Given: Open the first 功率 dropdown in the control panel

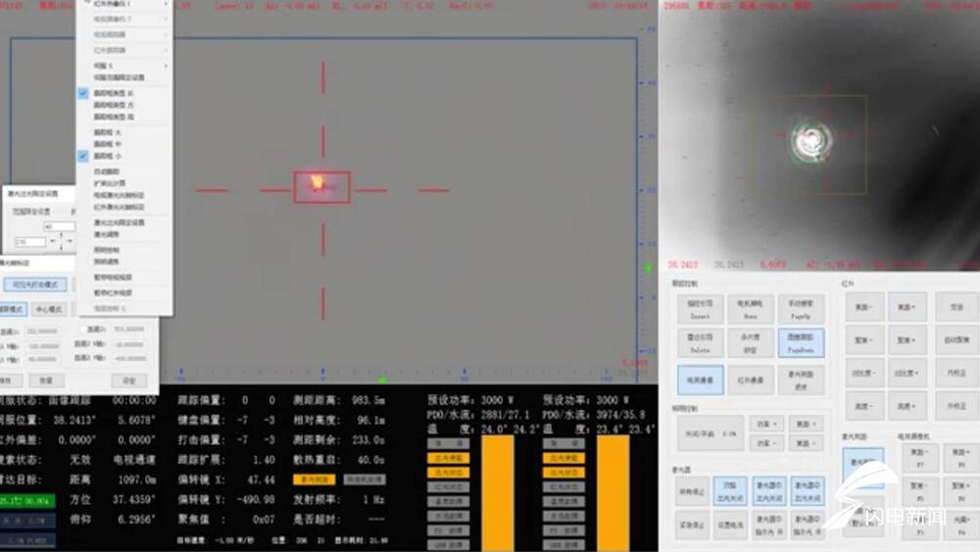Looking at the screenshot, I should coord(767,425).
